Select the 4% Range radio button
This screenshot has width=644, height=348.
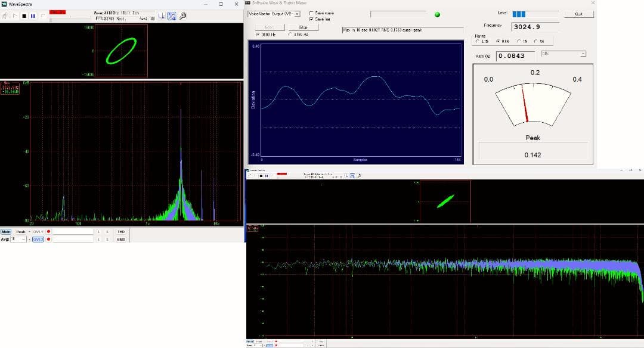[x=535, y=42]
